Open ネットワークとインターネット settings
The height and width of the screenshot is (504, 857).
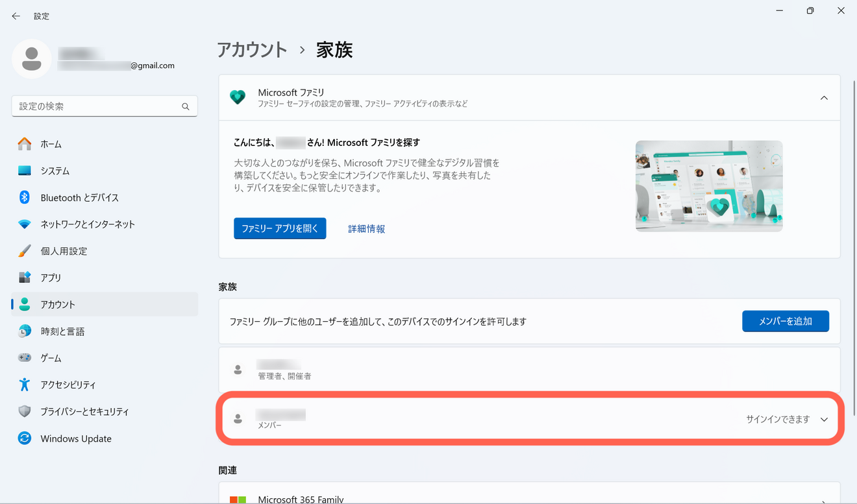pyautogui.click(x=105, y=224)
